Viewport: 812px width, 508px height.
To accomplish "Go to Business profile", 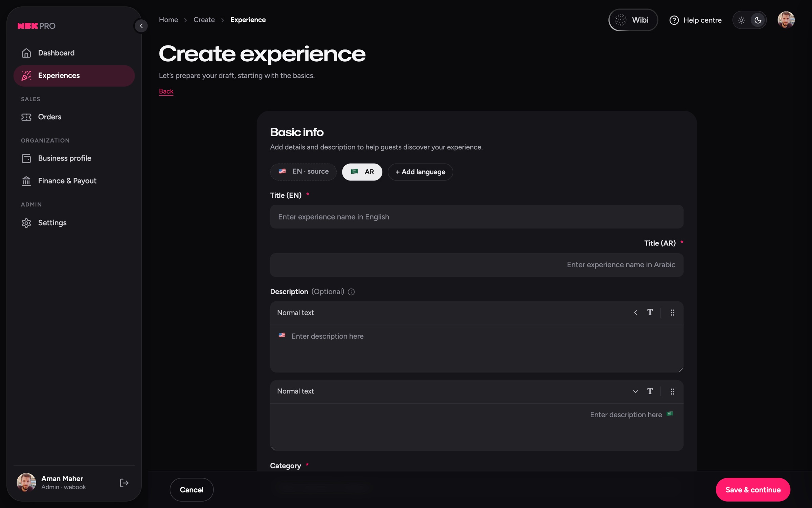I will tap(74, 158).
